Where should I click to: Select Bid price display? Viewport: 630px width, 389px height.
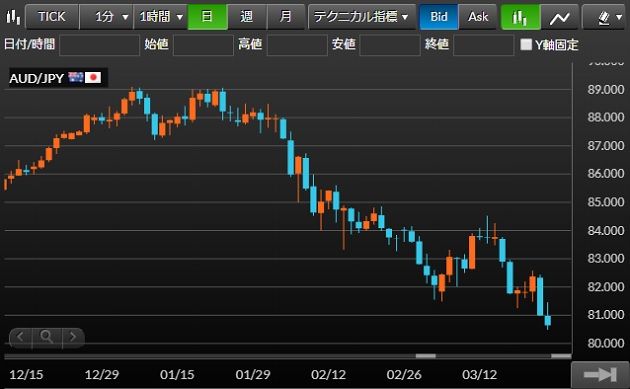click(438, 17)
